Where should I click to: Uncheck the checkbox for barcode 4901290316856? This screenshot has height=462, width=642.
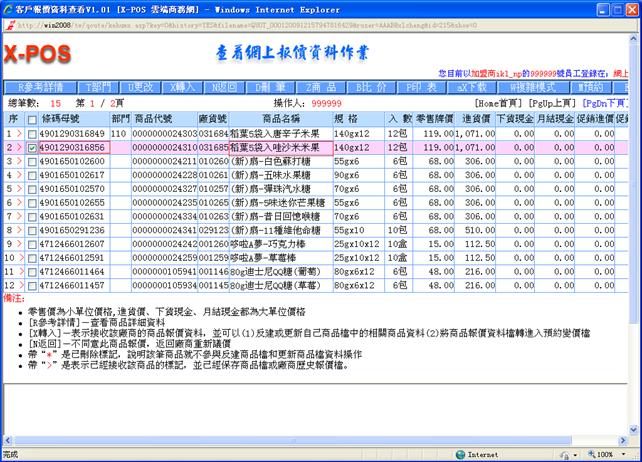coord(33,147)
